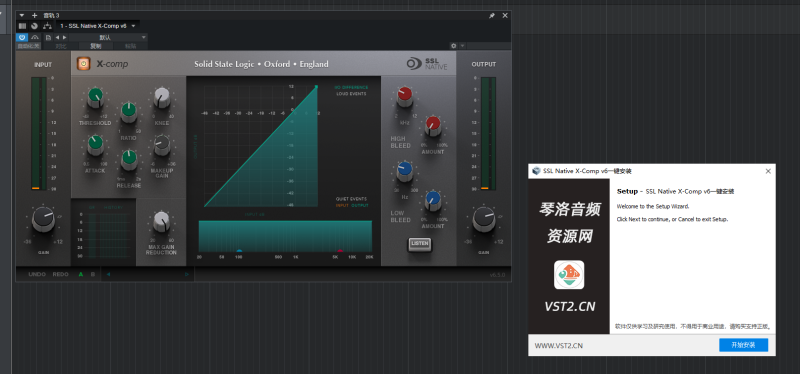Screen dimensions: 800x374
Task: Open the 默认 preset dropdown
Action: point(108,37)
